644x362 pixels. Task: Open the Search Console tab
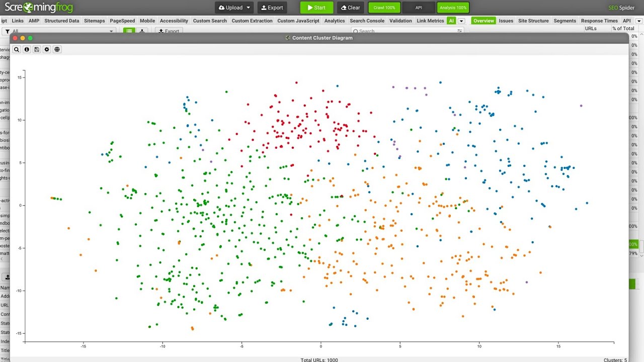pos(367,21)
